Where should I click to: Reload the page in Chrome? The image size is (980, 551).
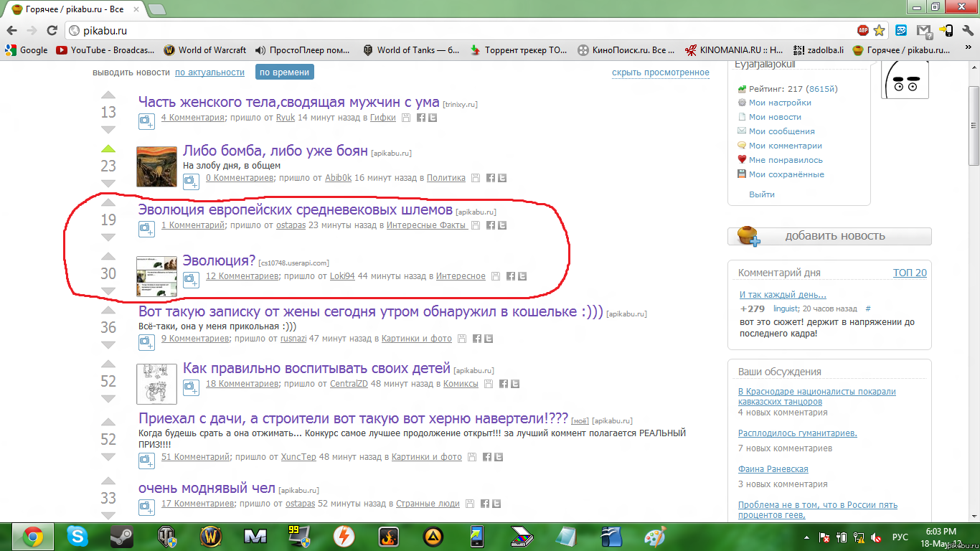click(52, 31)
